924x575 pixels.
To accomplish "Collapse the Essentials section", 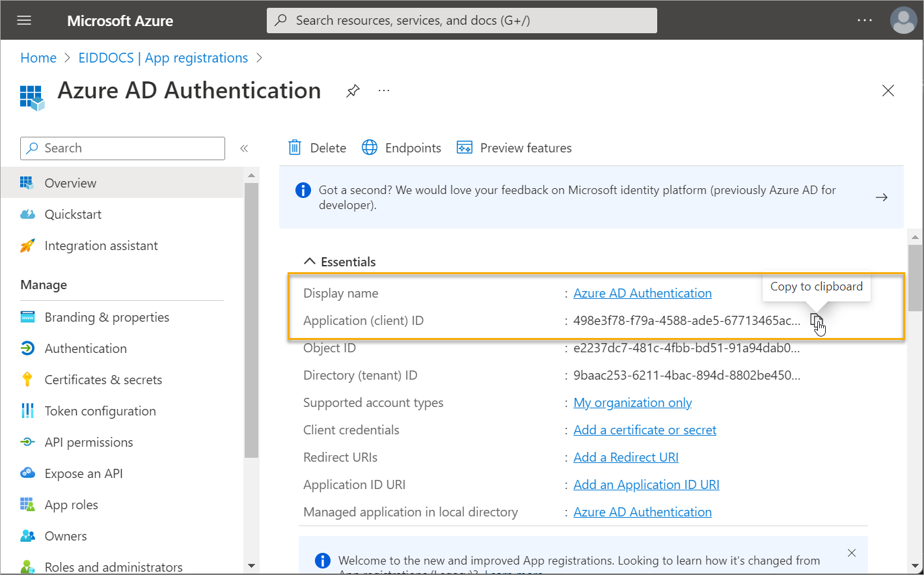I will click(309, 260).
